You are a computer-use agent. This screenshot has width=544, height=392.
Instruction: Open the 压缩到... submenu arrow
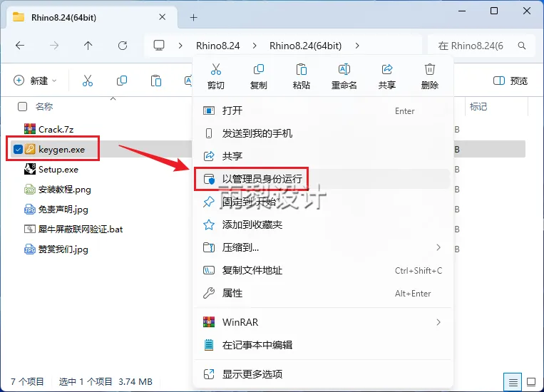pos(438,247)
